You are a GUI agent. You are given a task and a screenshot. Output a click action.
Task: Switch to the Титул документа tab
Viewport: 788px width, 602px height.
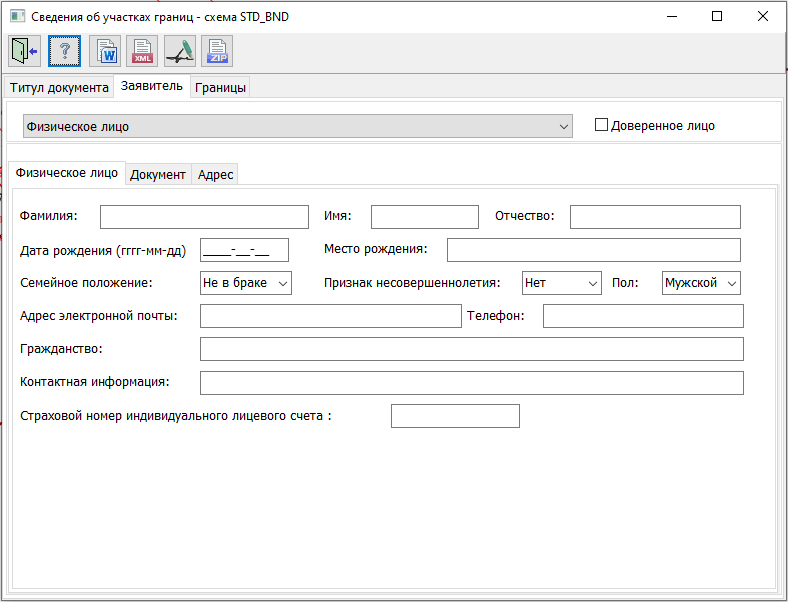point(59,87)
